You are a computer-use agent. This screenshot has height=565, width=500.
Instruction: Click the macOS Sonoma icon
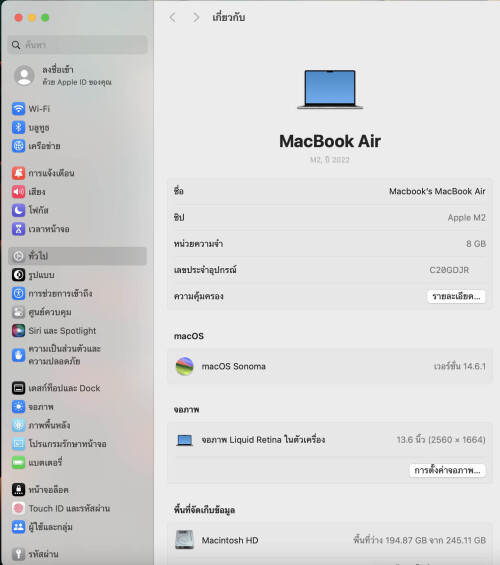[x=184, y=366]
